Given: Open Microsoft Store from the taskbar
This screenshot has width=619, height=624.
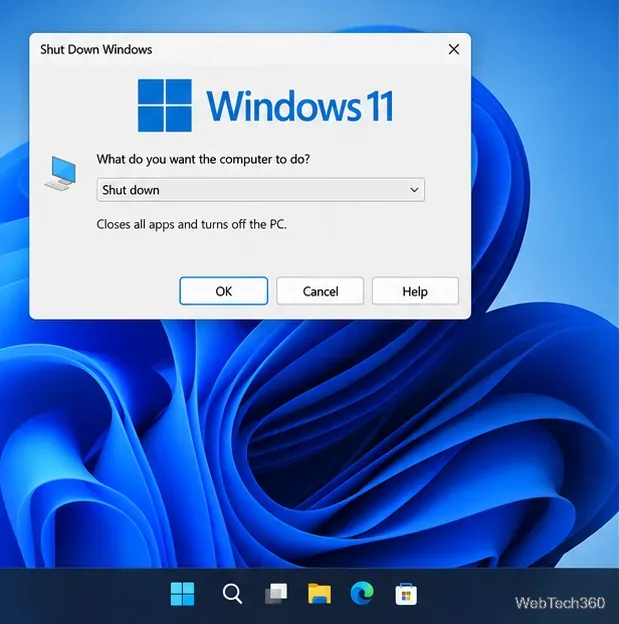Looking at the screenshot, I should [406, 594].
